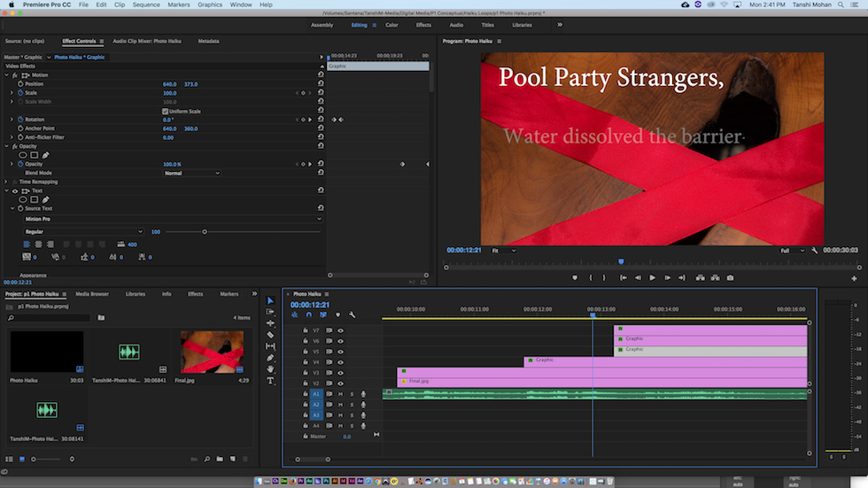Image resolution: width=868 pixels, height=488 pixels.
Task: Adjust Project panel thumbnail zoom slider
Action: coord(34,460)
